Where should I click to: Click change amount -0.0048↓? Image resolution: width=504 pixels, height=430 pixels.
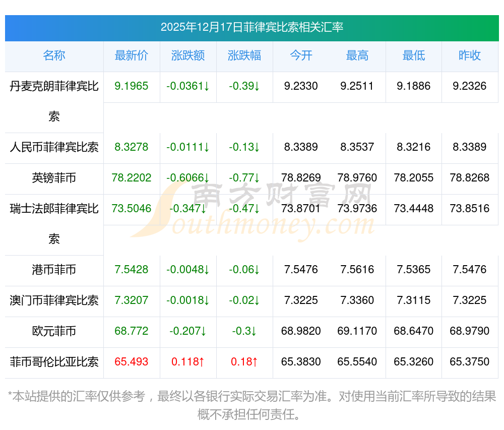[188, 270]
